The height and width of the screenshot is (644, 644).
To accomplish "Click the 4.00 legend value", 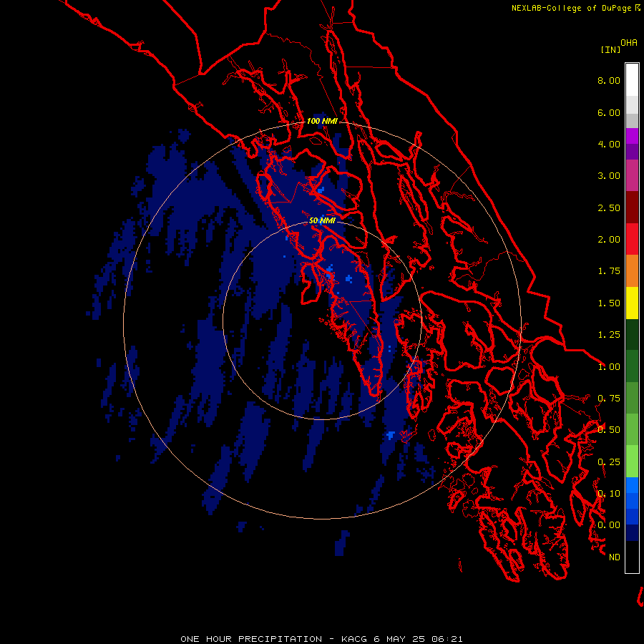I will click(x=609, y=144).
